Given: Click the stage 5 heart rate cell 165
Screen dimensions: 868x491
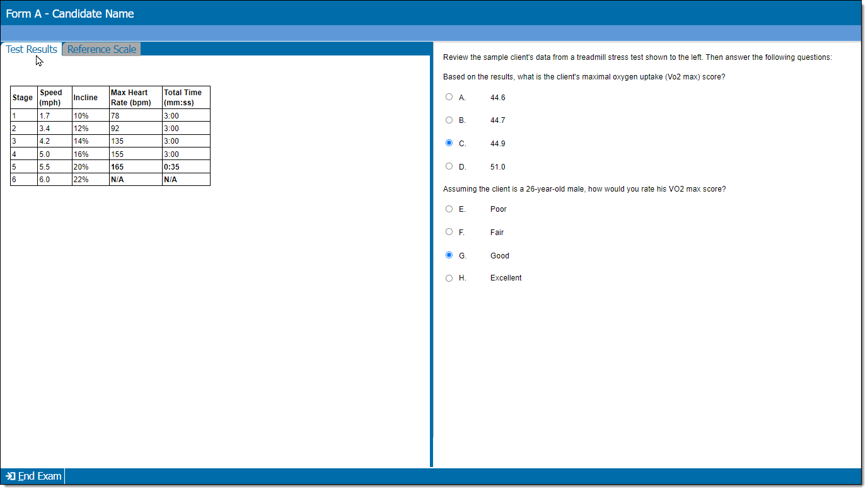Looking at the screenshot, I should pos(136,167).
